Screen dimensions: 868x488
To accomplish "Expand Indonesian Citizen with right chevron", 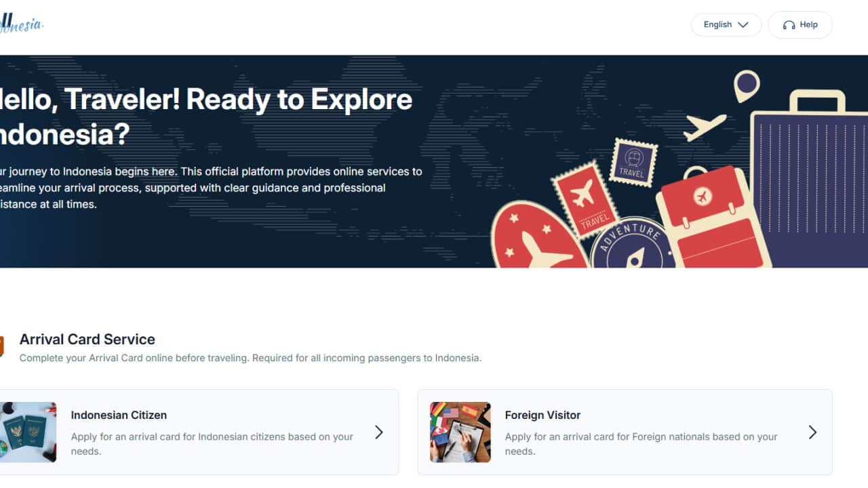I will pos(379,432).
